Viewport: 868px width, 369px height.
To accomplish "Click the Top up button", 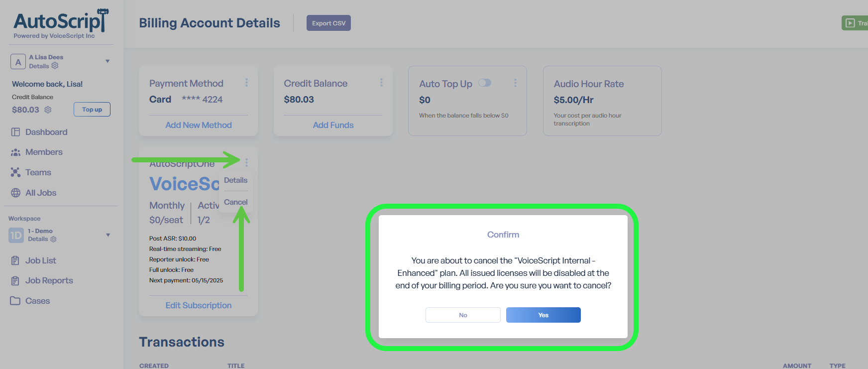I will [x=92, y=110].
